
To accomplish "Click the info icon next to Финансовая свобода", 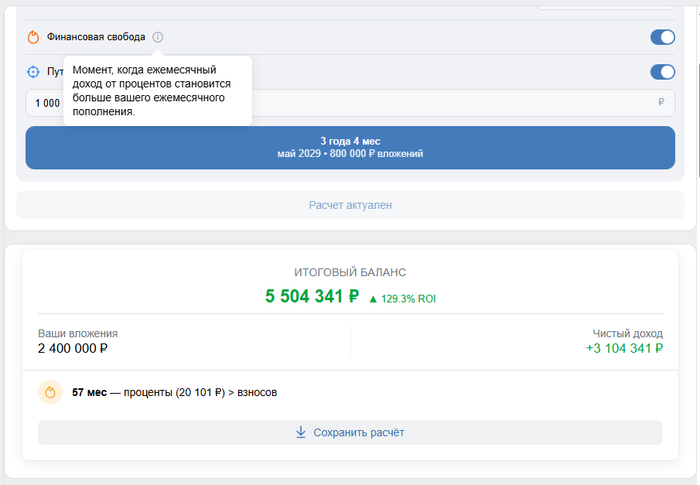I will pyautogui.click(x=158, y=37).
